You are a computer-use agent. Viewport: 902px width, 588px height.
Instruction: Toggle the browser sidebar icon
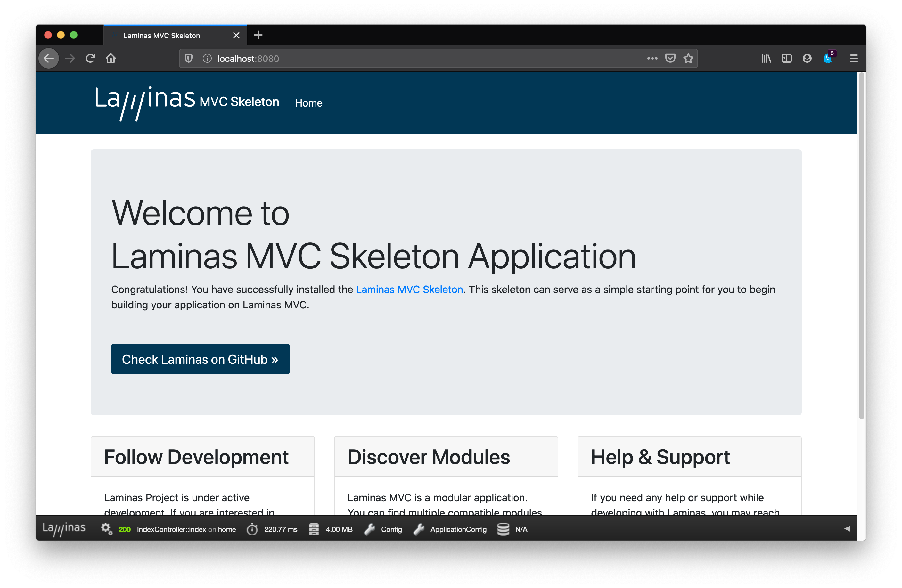(x=786, y=58)
